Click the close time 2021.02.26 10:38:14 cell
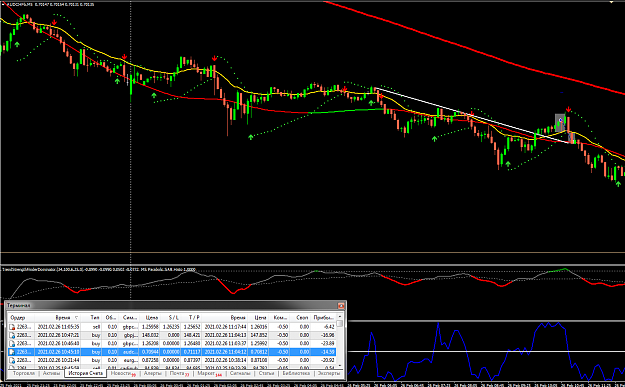The image size is (625, 387). (225, 360)
